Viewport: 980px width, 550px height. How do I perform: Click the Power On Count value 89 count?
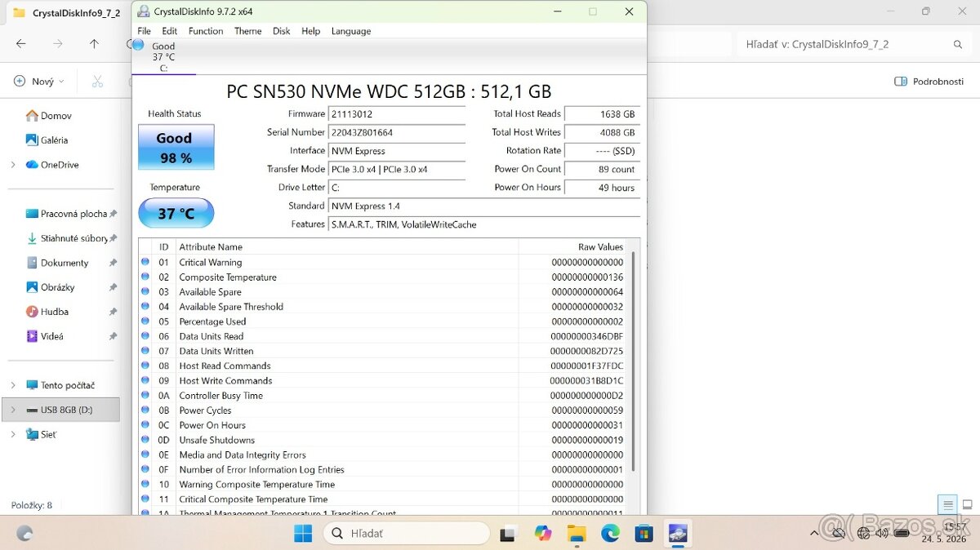pyautogui.click(x=602, y=169)
